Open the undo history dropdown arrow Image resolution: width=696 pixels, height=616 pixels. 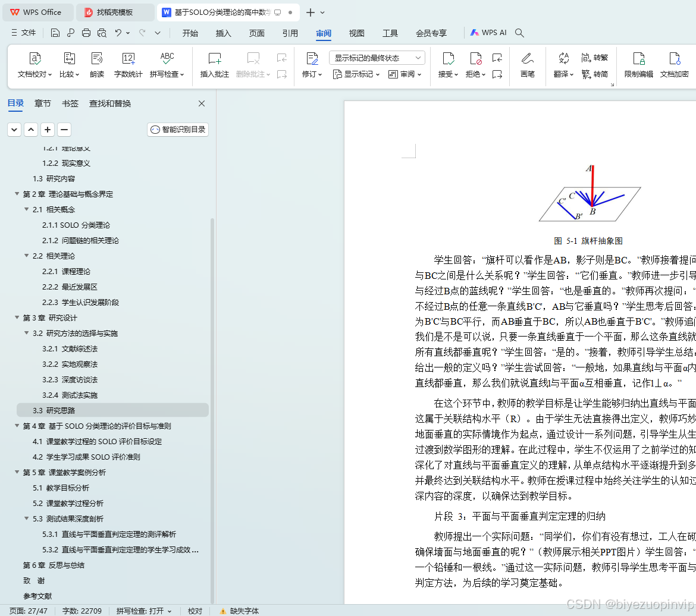(x=128, y=33)
